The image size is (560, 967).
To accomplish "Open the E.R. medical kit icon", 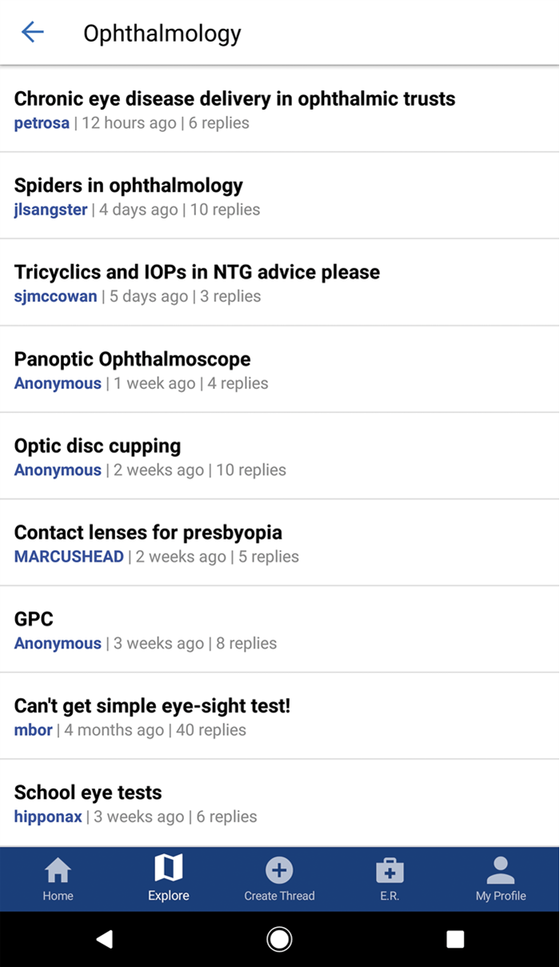I will [390, 870].
